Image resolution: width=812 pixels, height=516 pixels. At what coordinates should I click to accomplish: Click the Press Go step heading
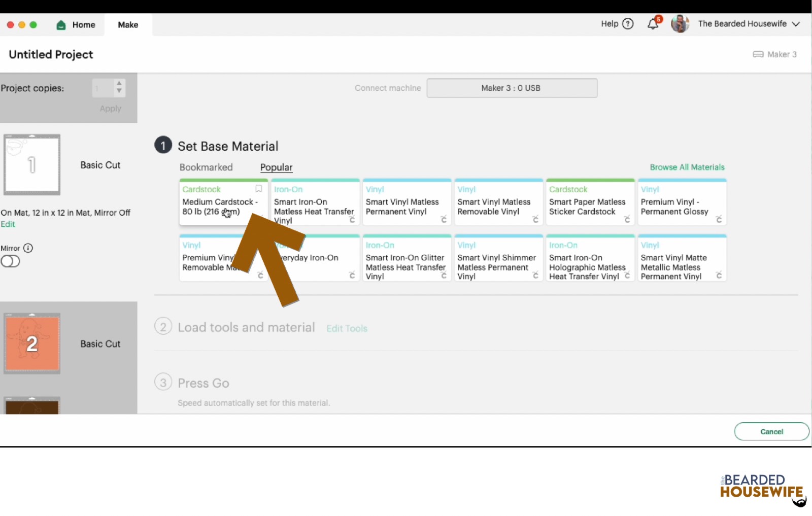pyautogui.click(x=204, y=384)
